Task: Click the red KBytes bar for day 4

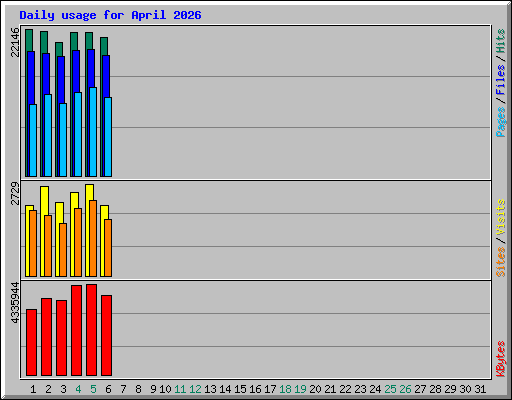Action: (76, 330)
